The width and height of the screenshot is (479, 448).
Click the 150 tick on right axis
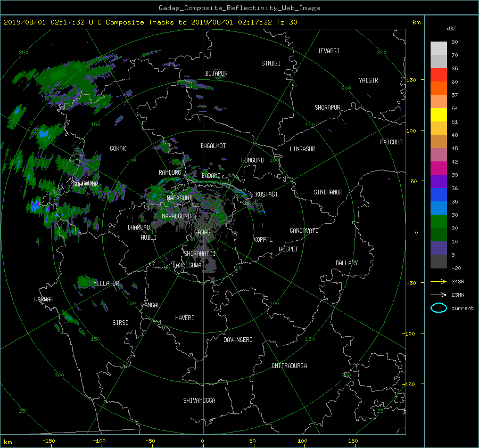coord(411,80)
